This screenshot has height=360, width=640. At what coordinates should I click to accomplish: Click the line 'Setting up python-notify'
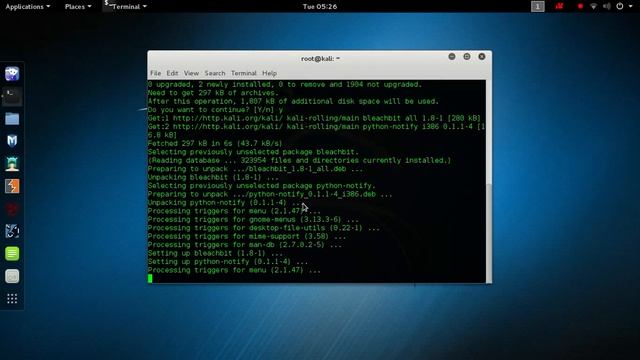click(x=228, y=262)
